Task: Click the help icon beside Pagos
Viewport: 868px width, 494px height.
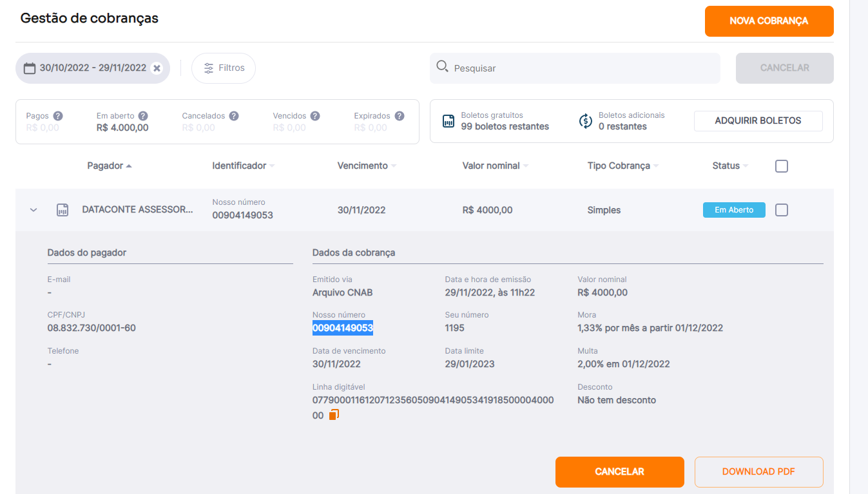Action: coord(58,116)
